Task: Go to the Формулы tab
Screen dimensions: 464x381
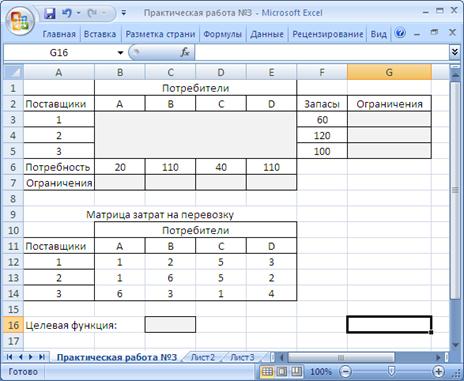Action: coord(222,34)
